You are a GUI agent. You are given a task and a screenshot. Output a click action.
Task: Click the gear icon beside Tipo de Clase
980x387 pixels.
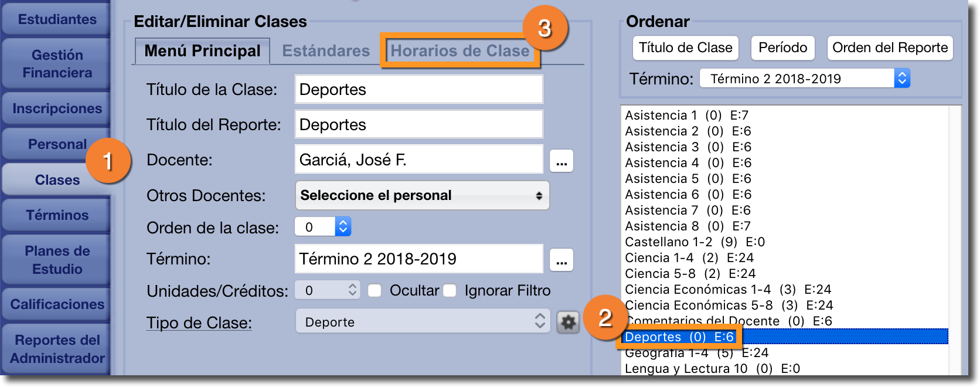(568, 322)
